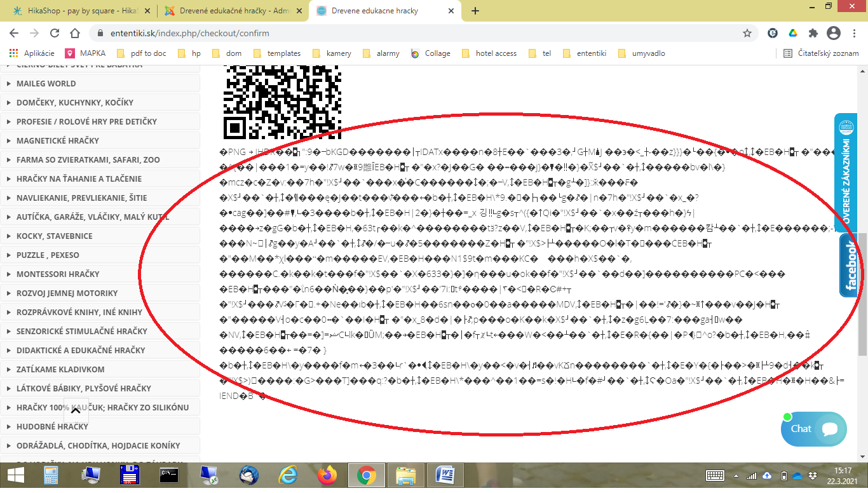Open the Extensions puzzle icon
This screenshot has height=493, width=868.
pyautogui.click(x=813, y=33)
